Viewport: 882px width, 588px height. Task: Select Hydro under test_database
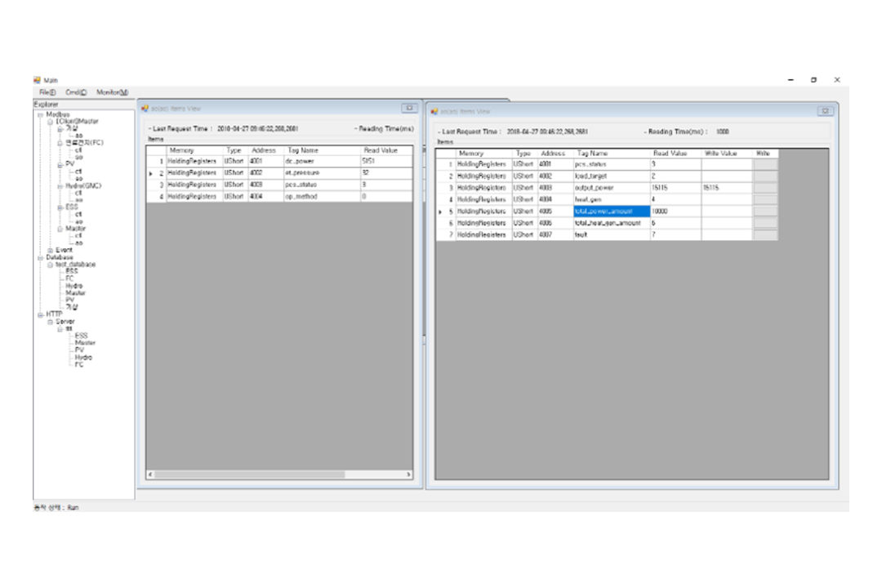point(74,286)
